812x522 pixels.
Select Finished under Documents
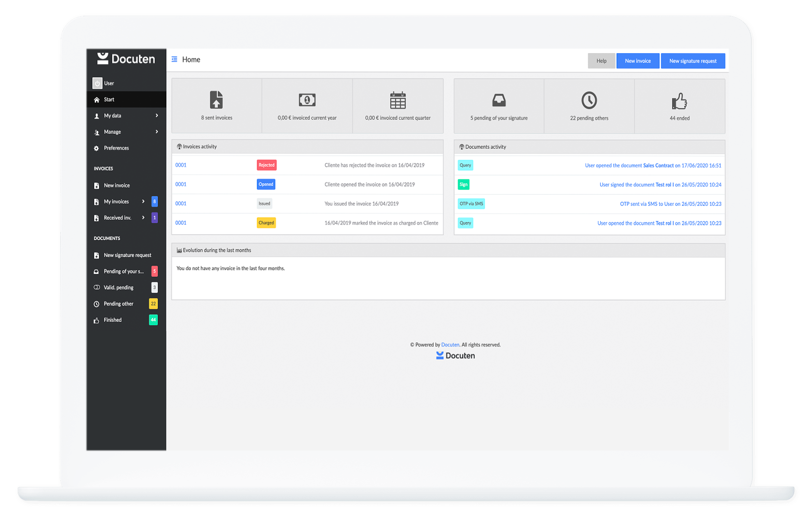[112, 319]
